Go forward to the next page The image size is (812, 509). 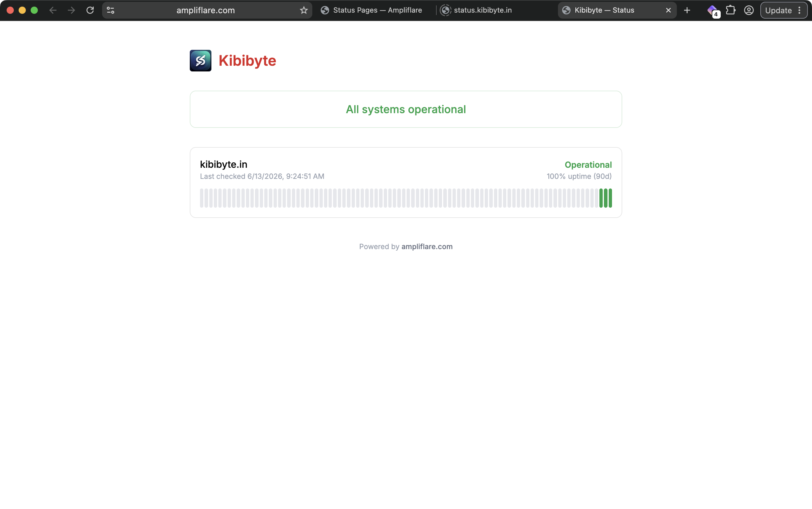point(71,10)
